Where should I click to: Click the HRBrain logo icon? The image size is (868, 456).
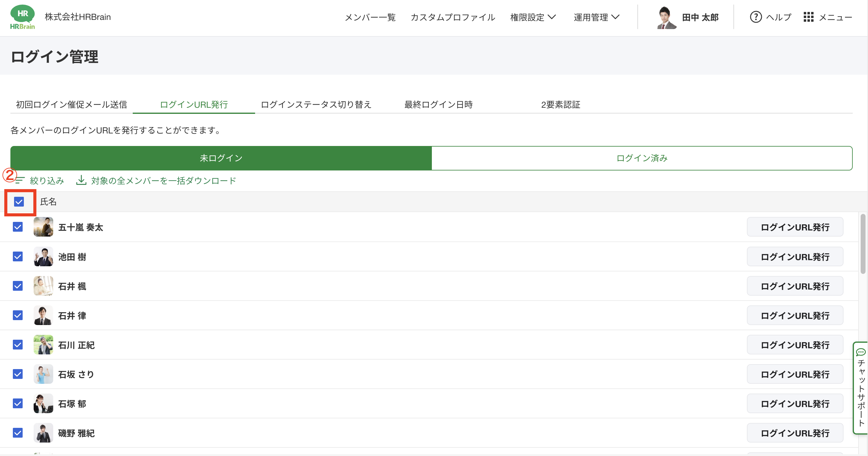coord(22,17)
